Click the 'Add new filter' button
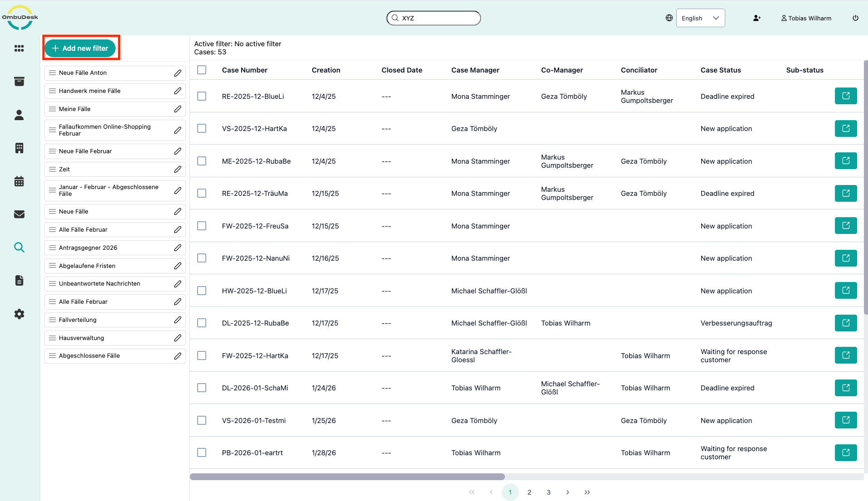 [x=80, y=48]
